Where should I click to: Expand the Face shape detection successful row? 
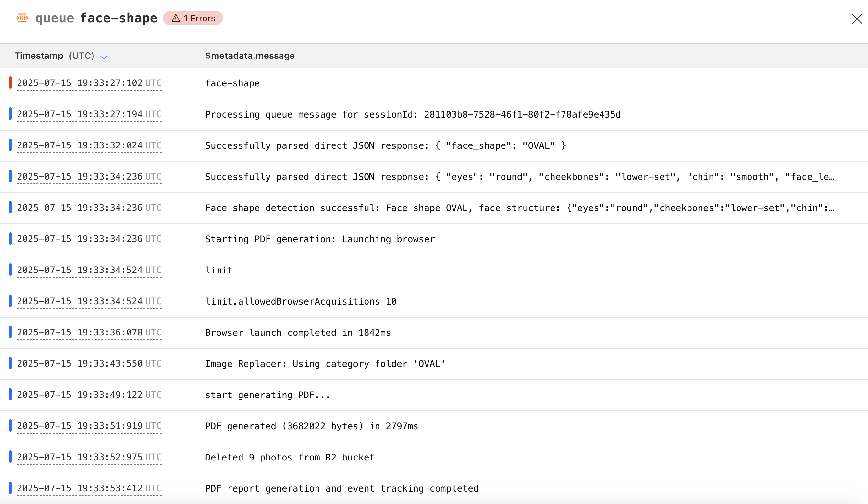pos(519,208)
